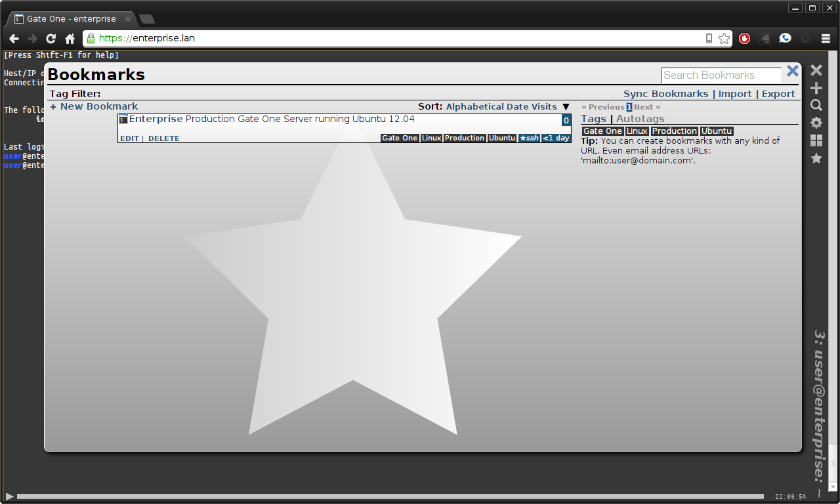Click the red stop-hand extension icon
This screenshot has width=840, height=504.
click(744, 38)
